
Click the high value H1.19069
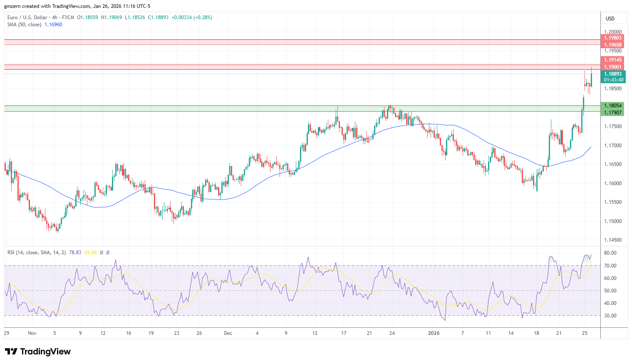point(112,17)
